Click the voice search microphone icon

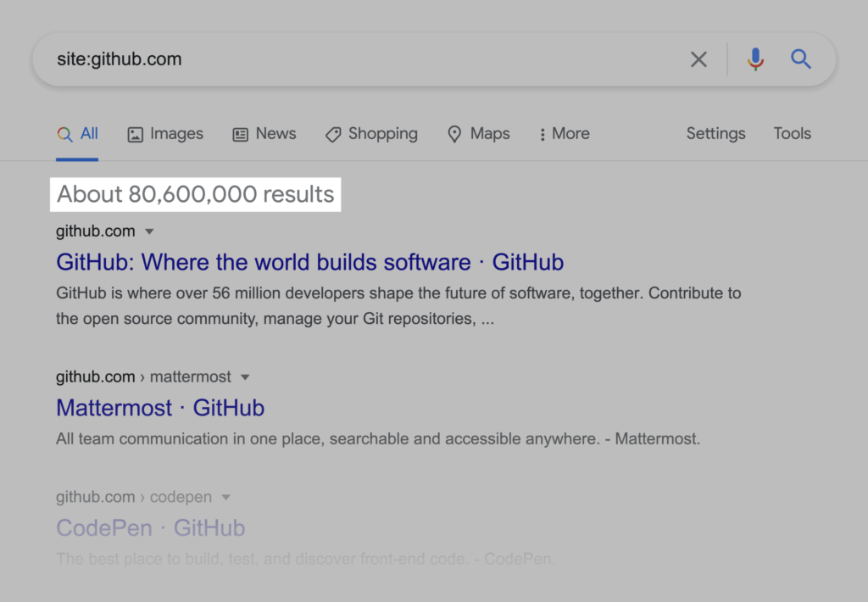(x=754, y=59)
